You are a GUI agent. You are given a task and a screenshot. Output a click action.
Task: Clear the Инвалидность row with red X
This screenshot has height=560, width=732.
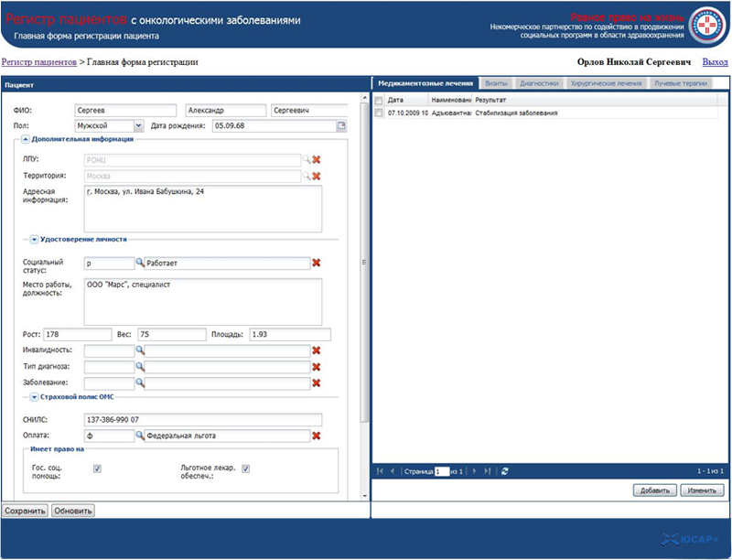point(317,350)
